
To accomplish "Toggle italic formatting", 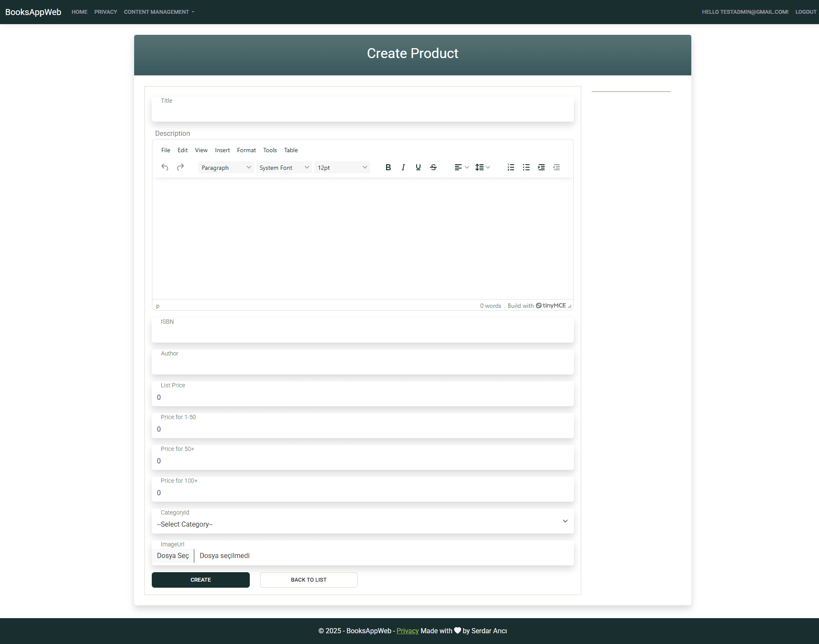I will click(x=403, y=167).
